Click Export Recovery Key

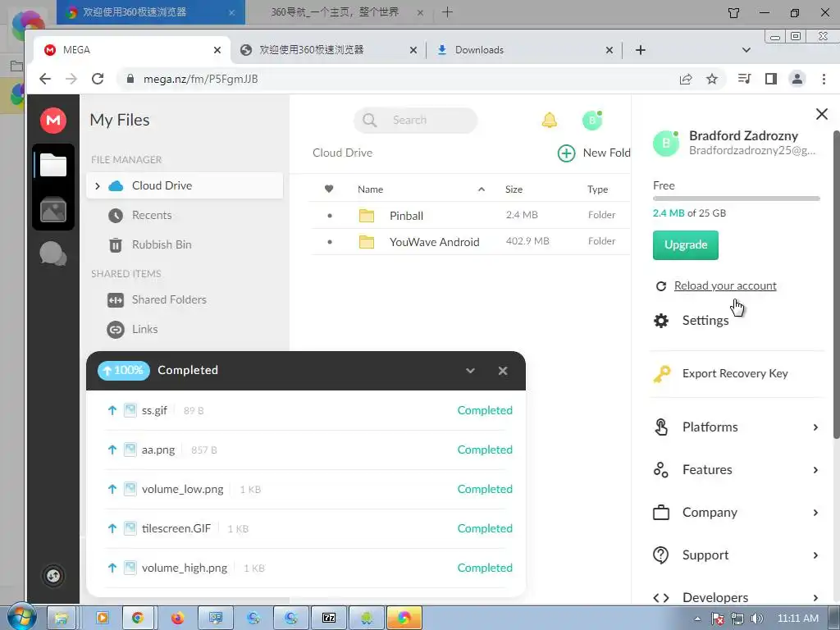[x=735, y=373]
